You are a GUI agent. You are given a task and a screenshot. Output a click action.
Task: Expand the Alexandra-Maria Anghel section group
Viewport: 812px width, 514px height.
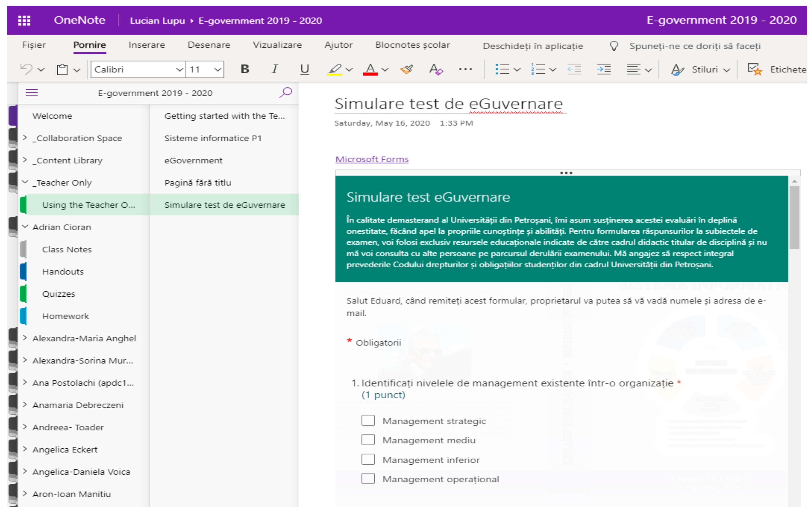point(25,338)
